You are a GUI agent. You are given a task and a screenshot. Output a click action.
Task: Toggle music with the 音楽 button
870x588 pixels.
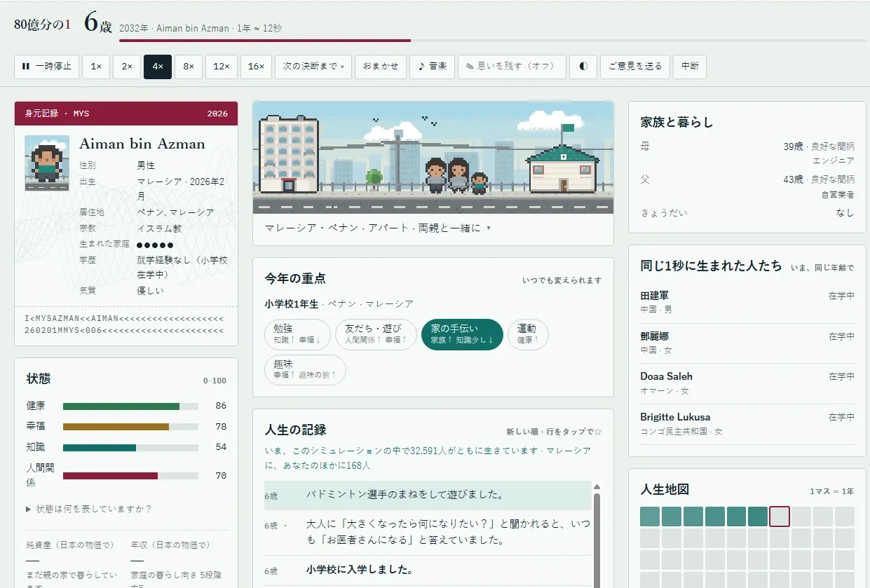[x=433, y=67]
